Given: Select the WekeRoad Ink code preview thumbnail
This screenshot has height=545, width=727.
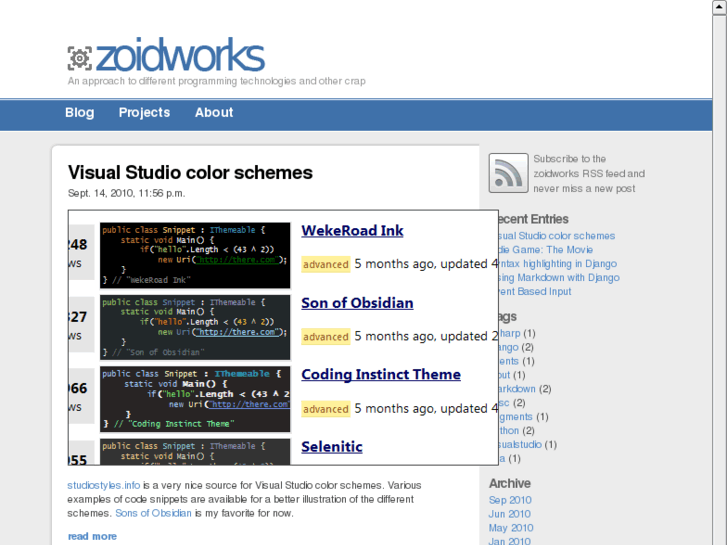Looking at the screenshot, I should point(195,255).
